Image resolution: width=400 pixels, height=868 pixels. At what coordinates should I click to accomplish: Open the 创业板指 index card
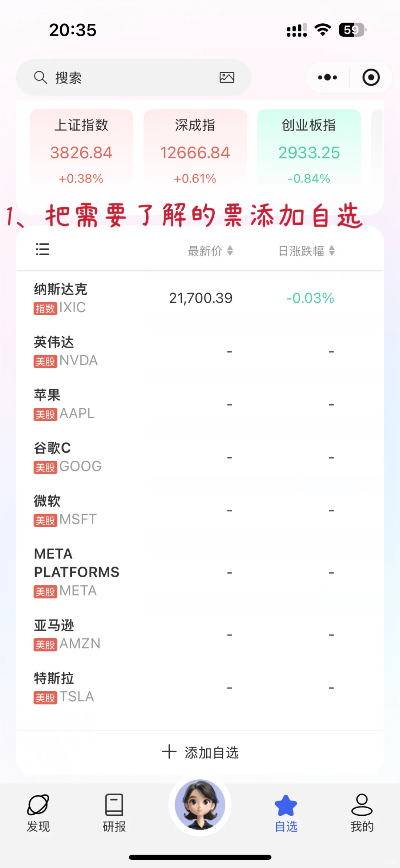pos(309,147)
